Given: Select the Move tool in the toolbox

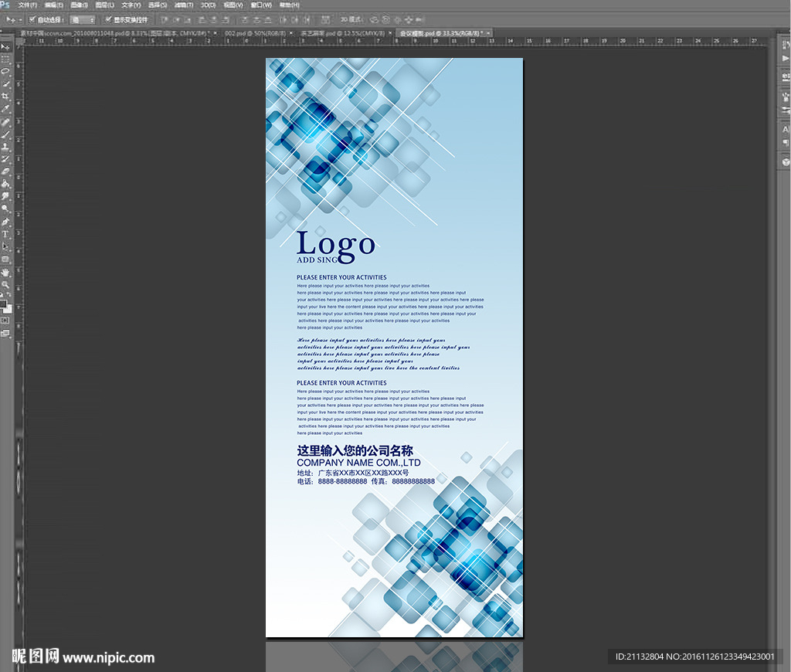Looking at the screenshot, I should (5, 47).
